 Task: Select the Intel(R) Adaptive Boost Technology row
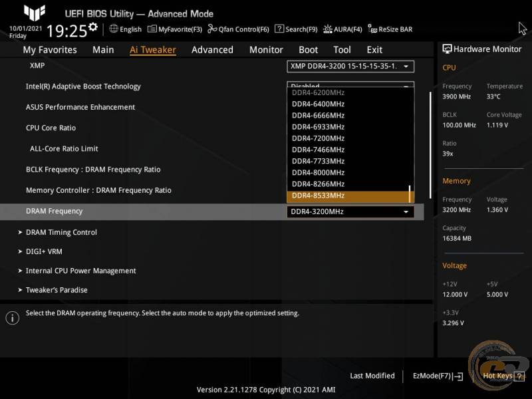[83, 86]
